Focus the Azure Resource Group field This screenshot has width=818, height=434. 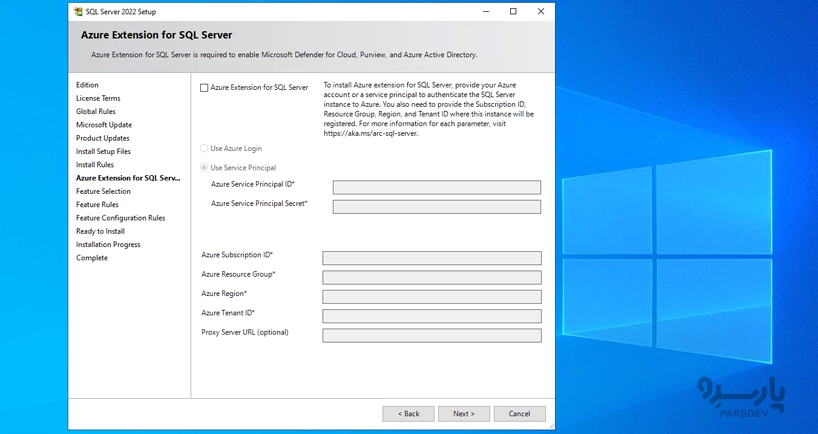[431, 277]
